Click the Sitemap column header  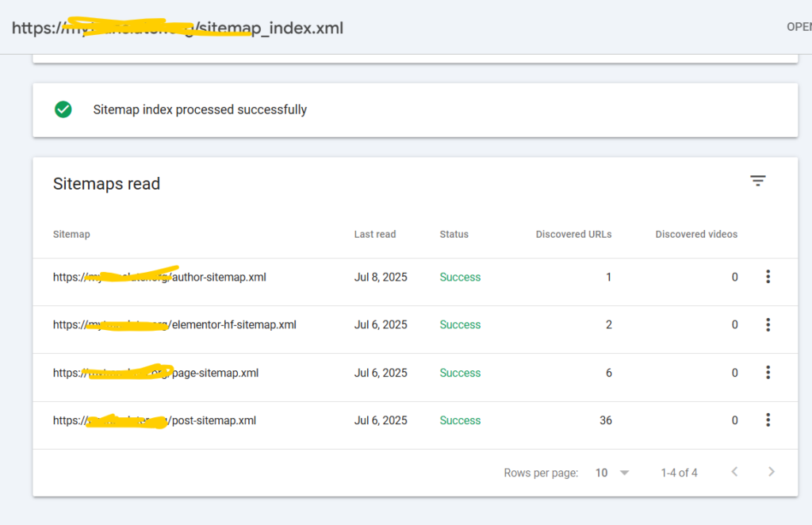point(71,234)
